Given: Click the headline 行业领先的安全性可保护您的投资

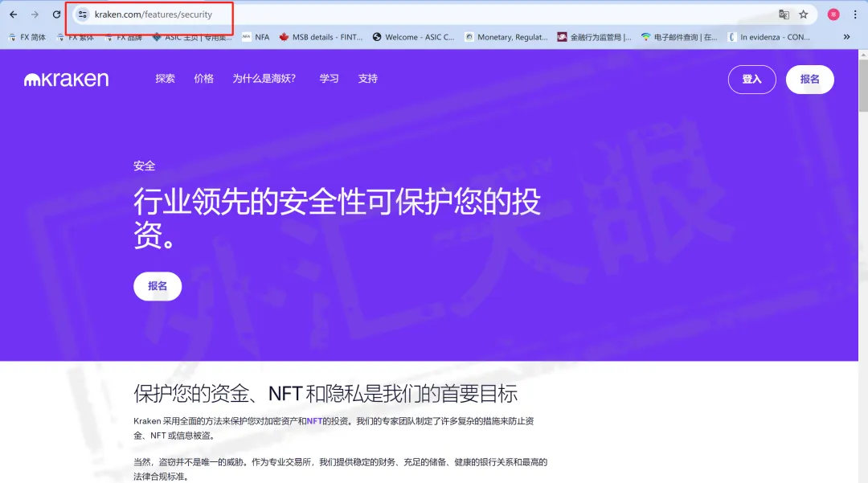Looking at the screenshot, I should 337,218.
